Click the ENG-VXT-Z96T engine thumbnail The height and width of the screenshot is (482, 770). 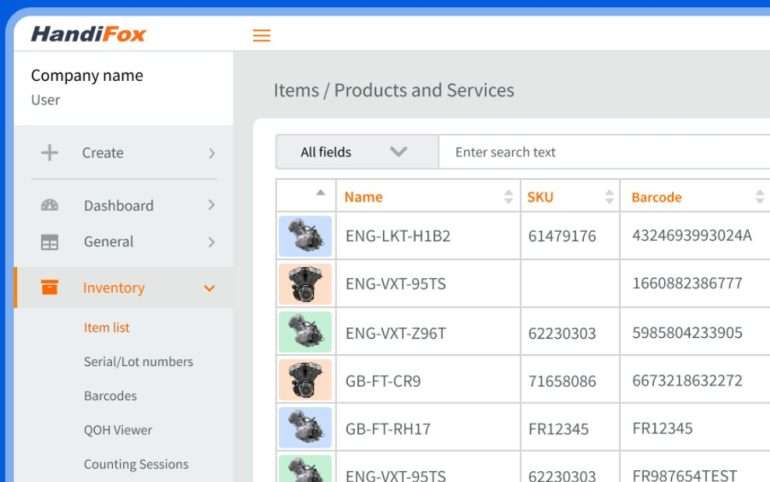click(305, 332)
